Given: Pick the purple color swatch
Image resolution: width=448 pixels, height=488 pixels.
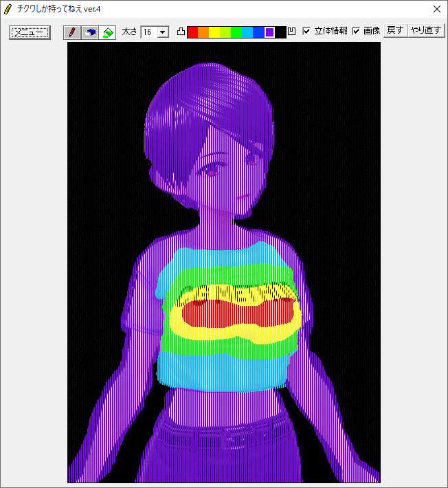Looking at the screenshot, I should point(269,32).
